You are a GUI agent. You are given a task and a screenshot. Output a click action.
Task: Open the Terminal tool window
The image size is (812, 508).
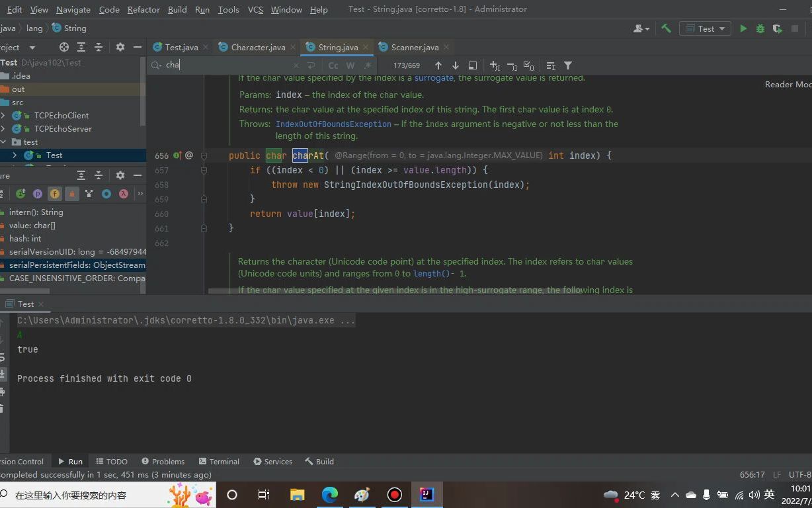[218, 462]
